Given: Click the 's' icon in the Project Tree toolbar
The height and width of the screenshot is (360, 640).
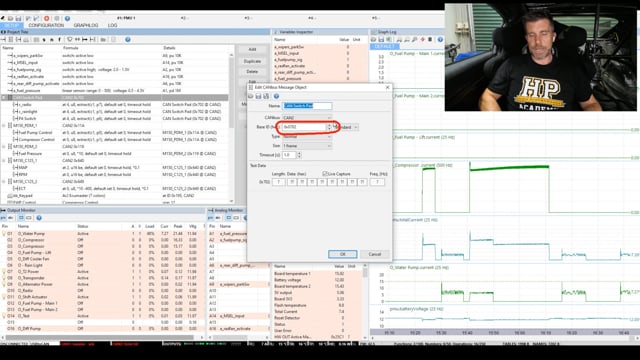Looking at the screenshot, I should [x=44, y=40].
